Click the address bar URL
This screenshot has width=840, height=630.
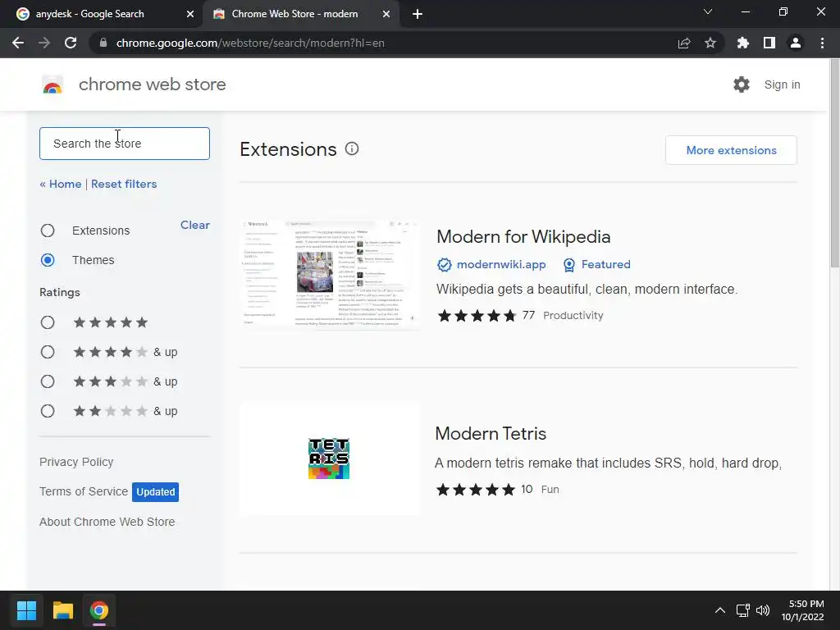(x=250, y=43)
